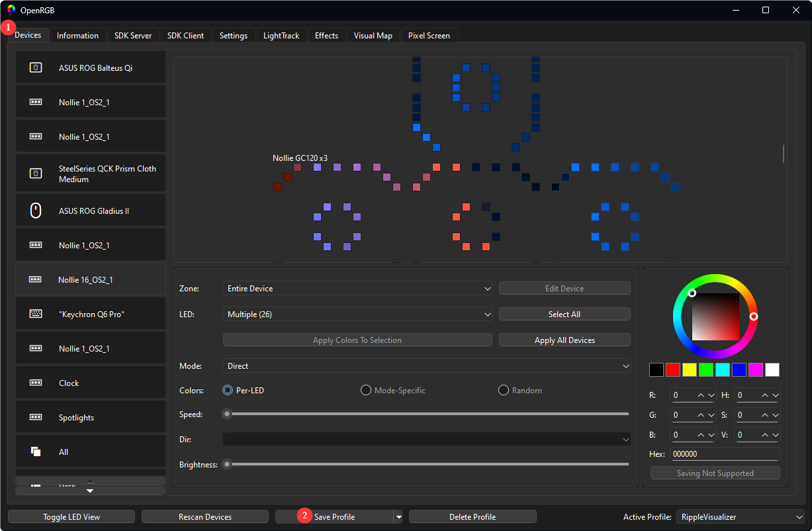Click the Delete Profile button
The image size is (812, 531).
tap(473, 517)
